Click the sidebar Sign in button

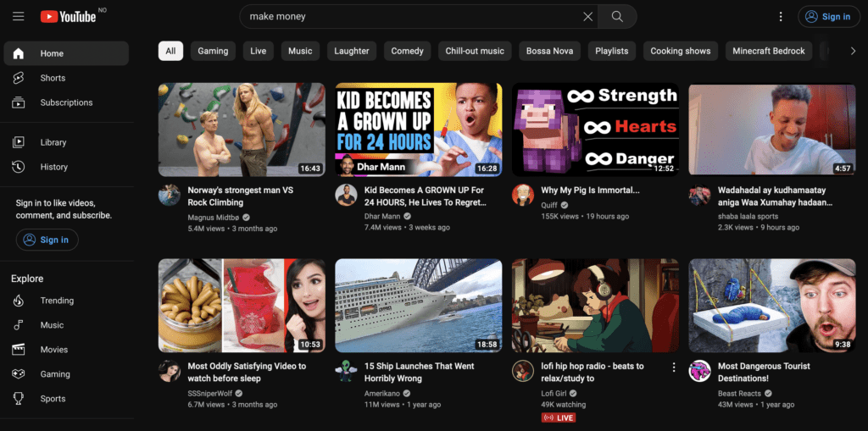tap(47, 240)
